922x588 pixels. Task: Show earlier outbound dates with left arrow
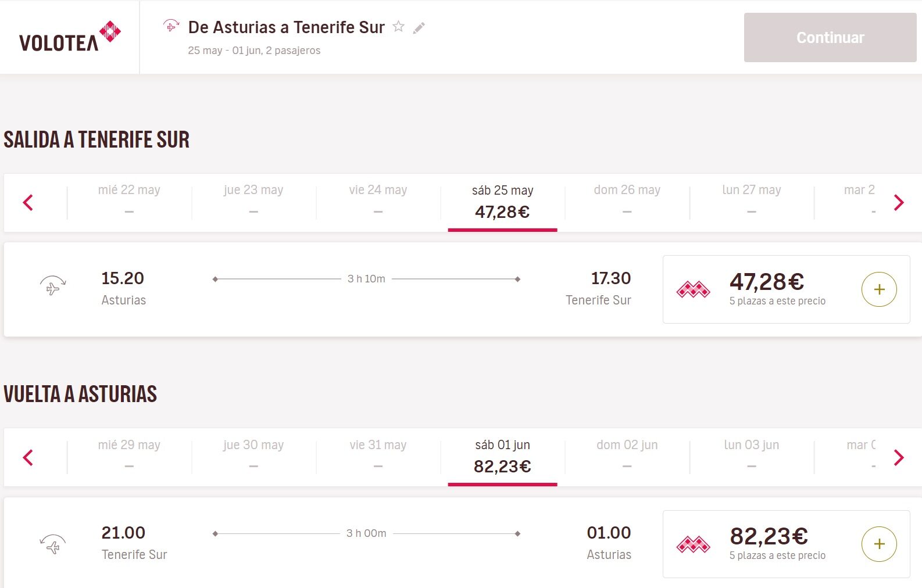(x=28, y=203)
